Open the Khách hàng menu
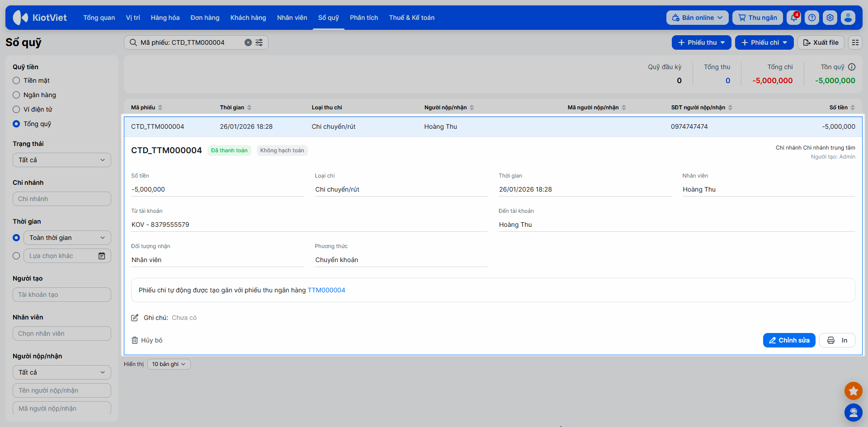This screenshot has height=427, width=868. click(x=248, y=18)
